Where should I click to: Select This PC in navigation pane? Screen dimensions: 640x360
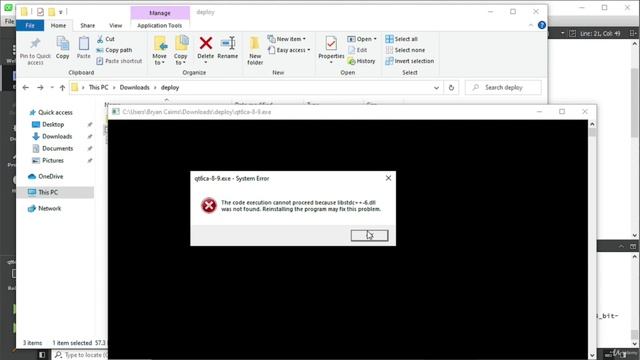pyautogui.click(x=48, y=192)
